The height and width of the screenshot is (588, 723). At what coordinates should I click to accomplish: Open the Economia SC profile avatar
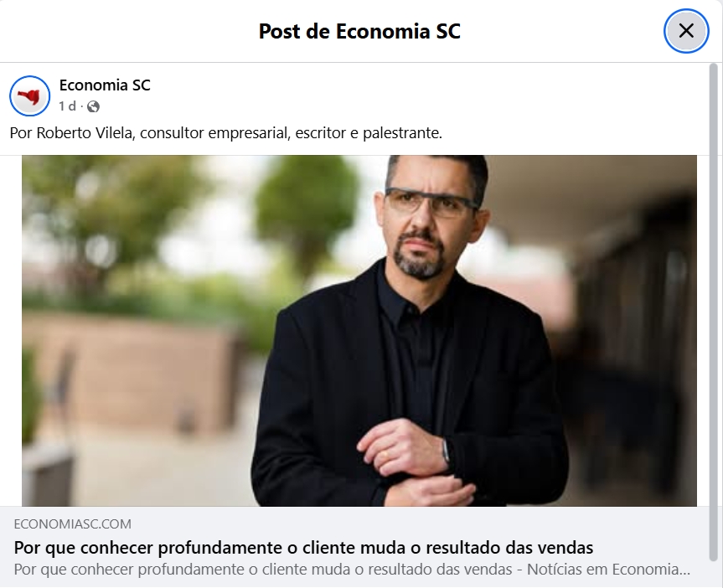tap(30, 96)
